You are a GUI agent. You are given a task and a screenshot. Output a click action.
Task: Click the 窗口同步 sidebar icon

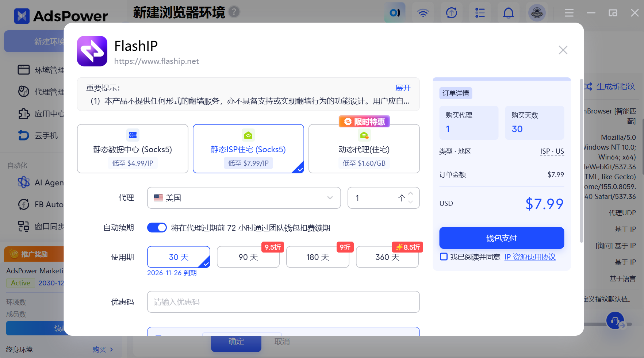(x=24, y=226)
